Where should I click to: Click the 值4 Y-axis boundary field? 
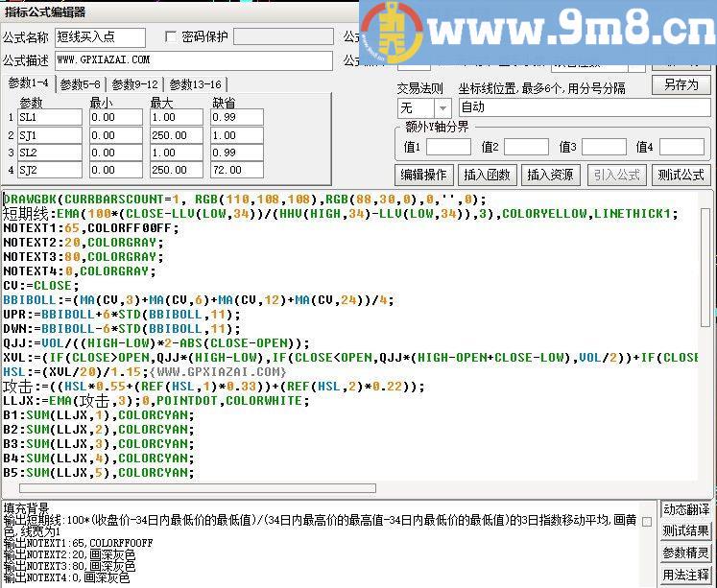[x=681, y=147]
